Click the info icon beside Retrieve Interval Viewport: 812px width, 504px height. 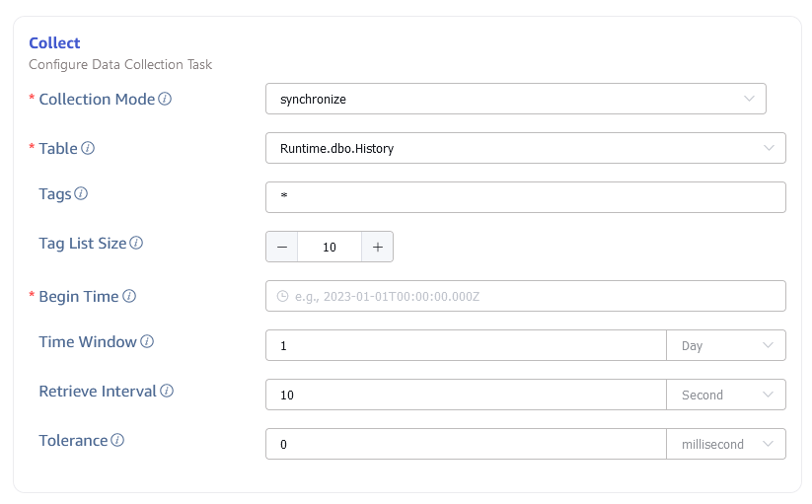167,392
